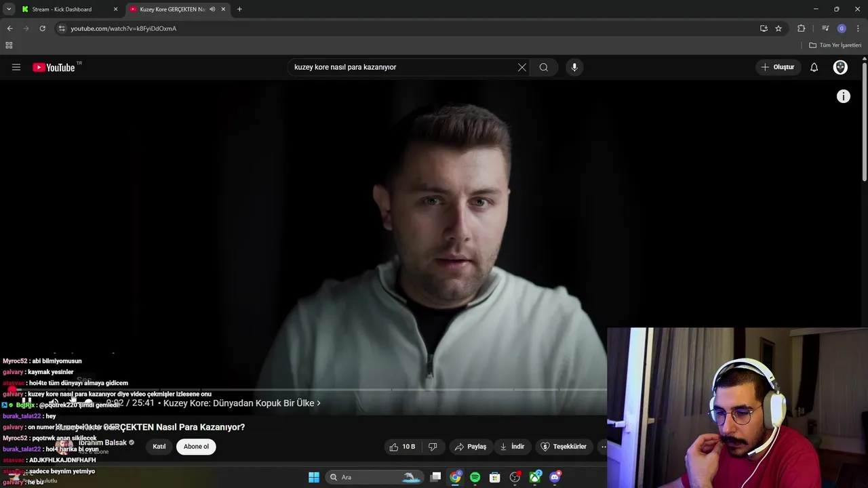Download video with İndir button

[x=512, y=447]
